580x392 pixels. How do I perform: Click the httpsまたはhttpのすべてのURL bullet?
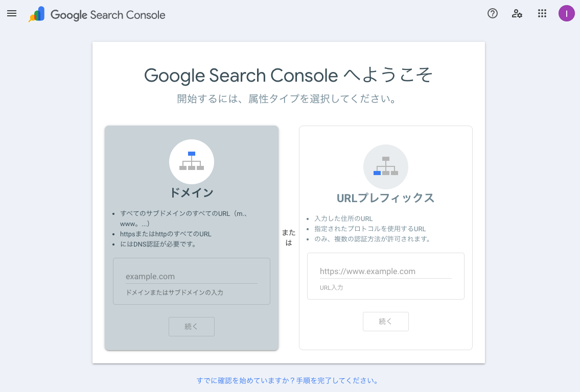click(166, 234)
